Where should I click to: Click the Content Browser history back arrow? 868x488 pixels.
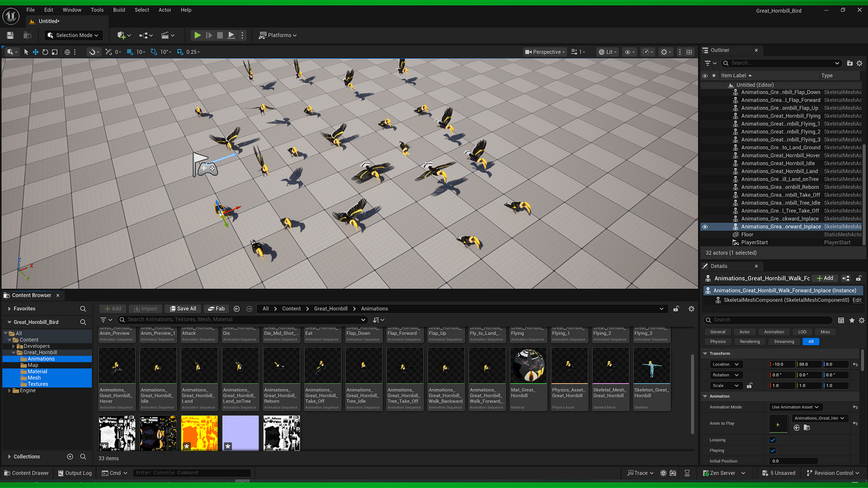[x=237, y=309]
